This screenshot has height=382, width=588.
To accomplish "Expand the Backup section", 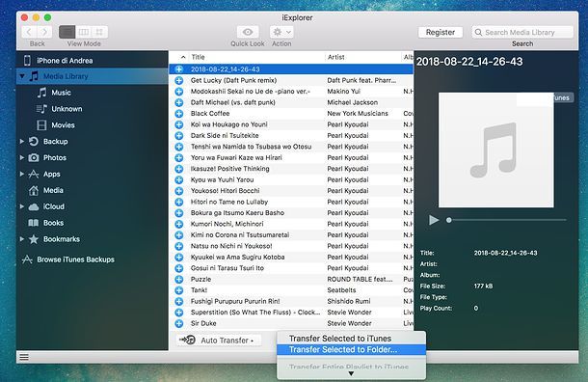I will [22, 142].
